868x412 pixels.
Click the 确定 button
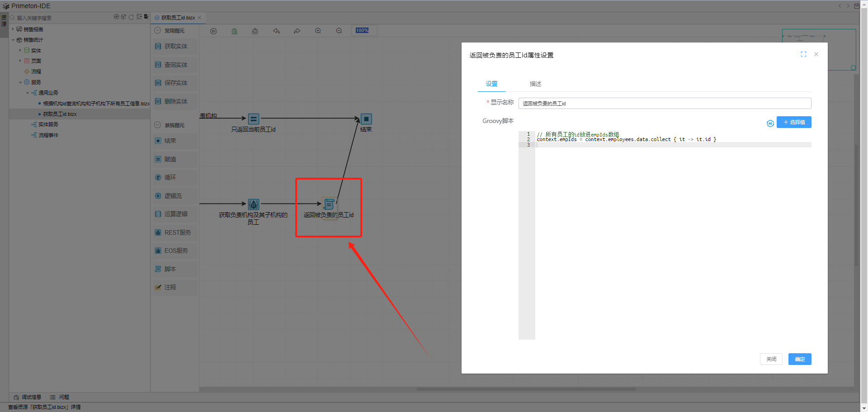(799, 359)
